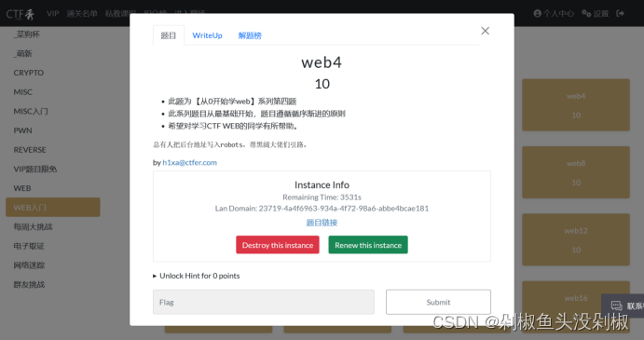Select the 题目 tab
Image resolution: width=644 pixels, height=340 pixels.
tap(169, 35)
